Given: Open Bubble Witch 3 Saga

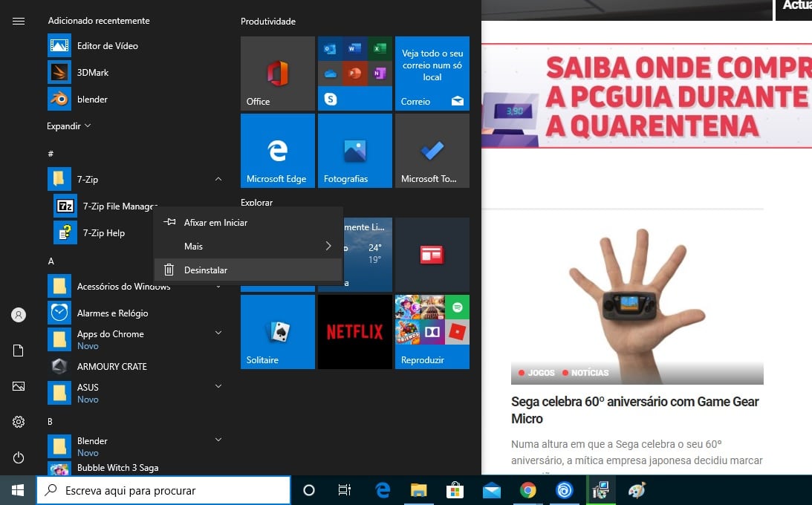Looking at the screenshot, I should pyautogui.click(x=134, y=468).
